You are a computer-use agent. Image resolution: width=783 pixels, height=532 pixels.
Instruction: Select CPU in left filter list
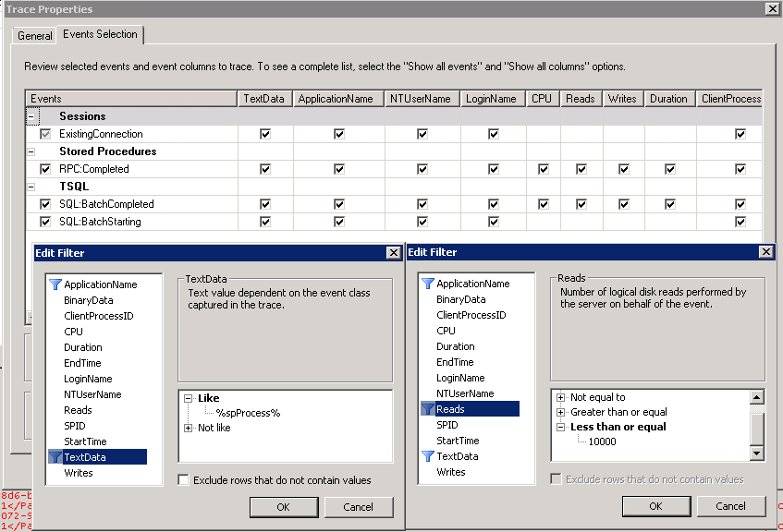73,332
